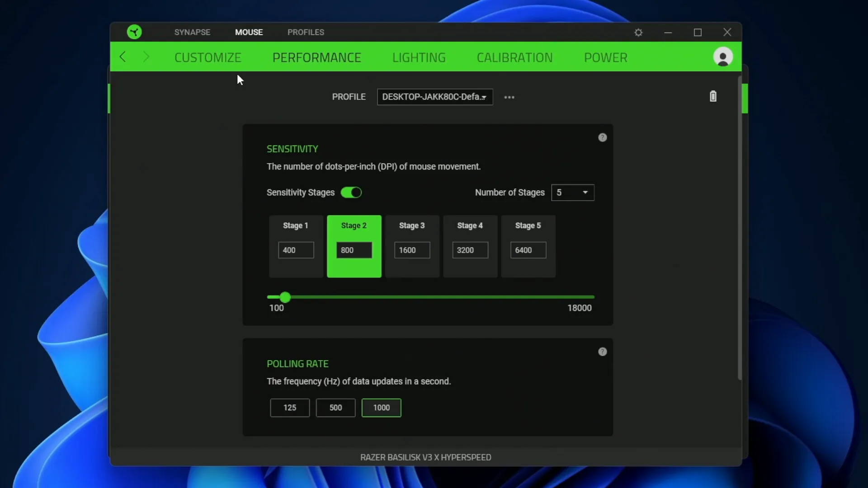868x488 pixels.
Task: Click the POLLING RATE heading
Action: tap(297, 364)
